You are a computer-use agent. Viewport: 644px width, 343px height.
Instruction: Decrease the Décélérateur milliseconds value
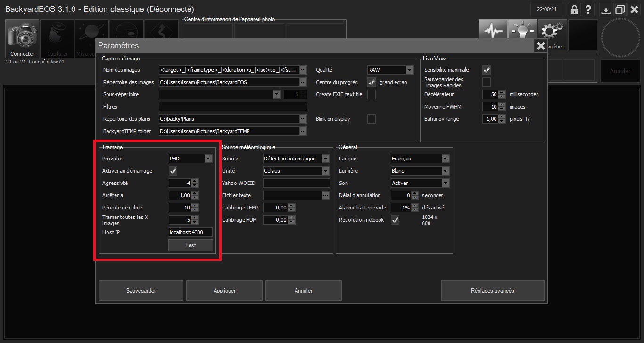[x=502, y=97]
